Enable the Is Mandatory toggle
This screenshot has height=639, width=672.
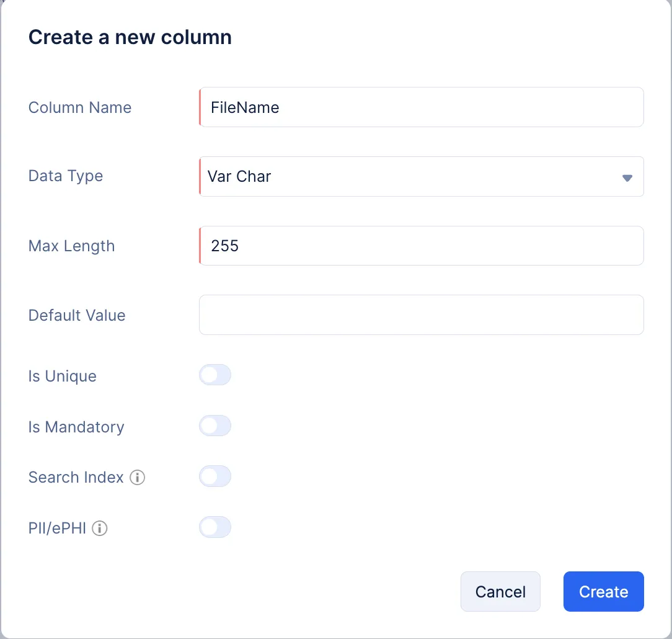[x=215, y=426]
